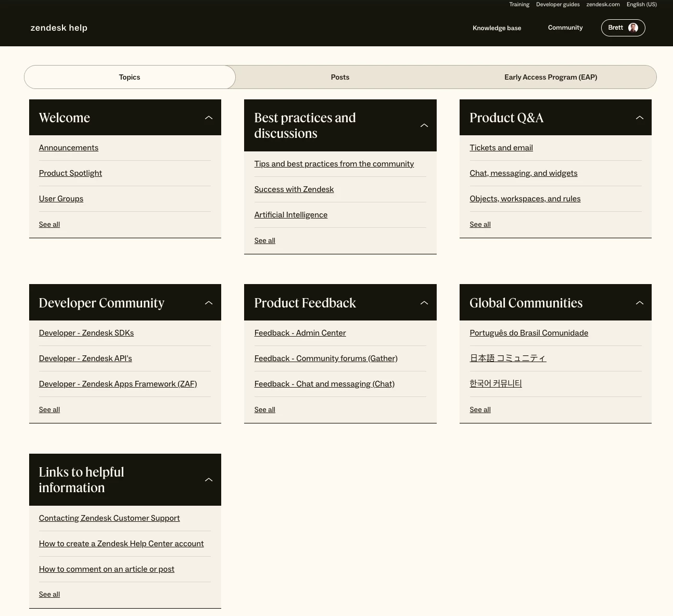
Task: Go to Training link
Action: pos(519,4)
